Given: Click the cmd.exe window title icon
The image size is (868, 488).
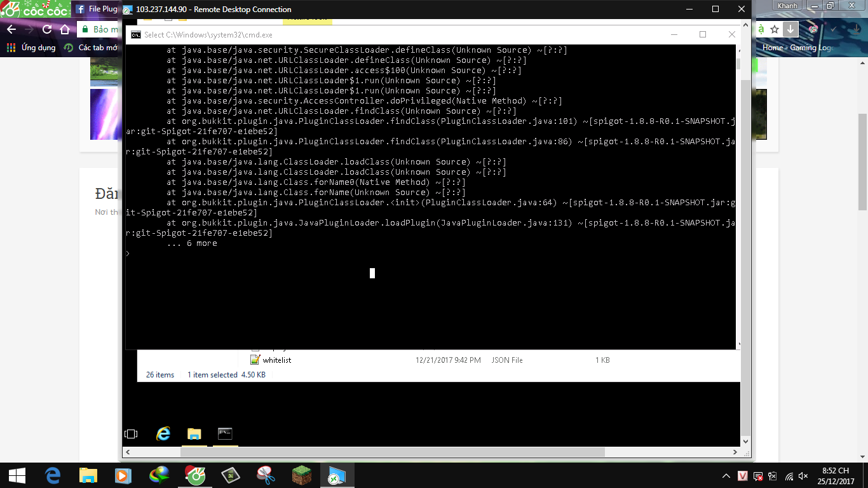Looking at the screenshot, I should coord(135,35).
